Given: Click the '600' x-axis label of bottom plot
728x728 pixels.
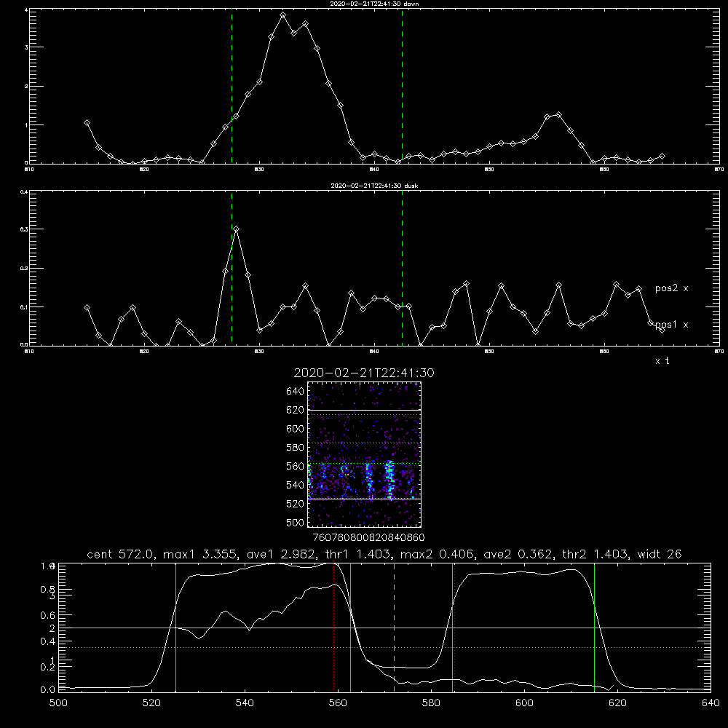Looking at the screenshot, I should click(x=524, y=703).
